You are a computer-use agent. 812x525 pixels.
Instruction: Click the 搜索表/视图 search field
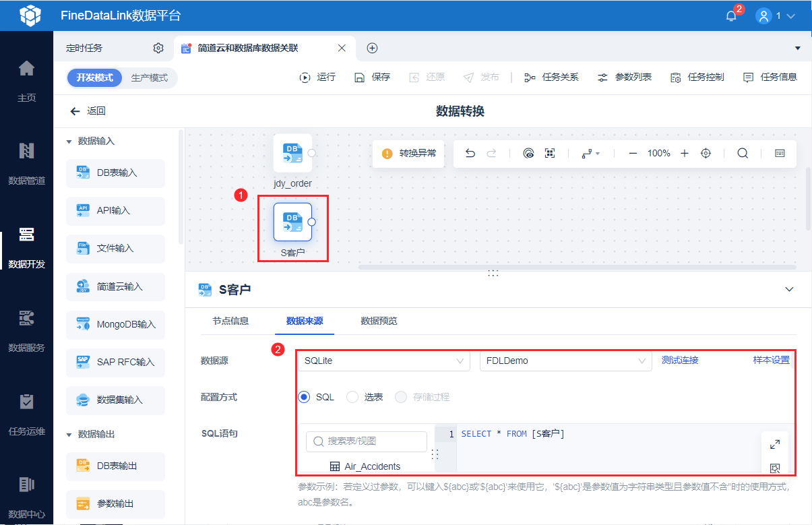coord(367,441)
